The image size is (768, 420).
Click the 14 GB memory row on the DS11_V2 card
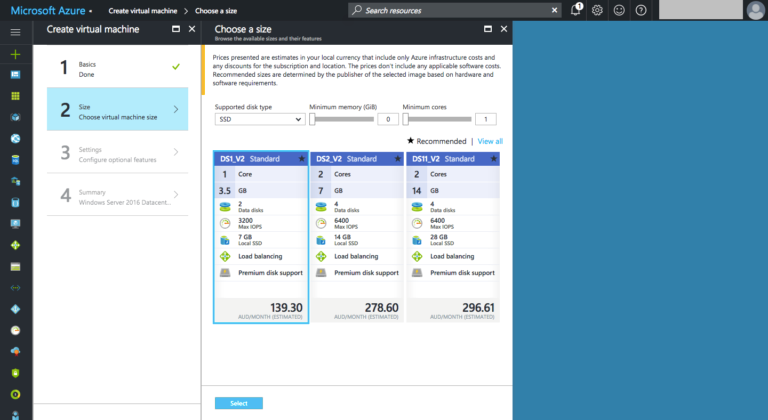pyautogui.click(x=453, y=191)
